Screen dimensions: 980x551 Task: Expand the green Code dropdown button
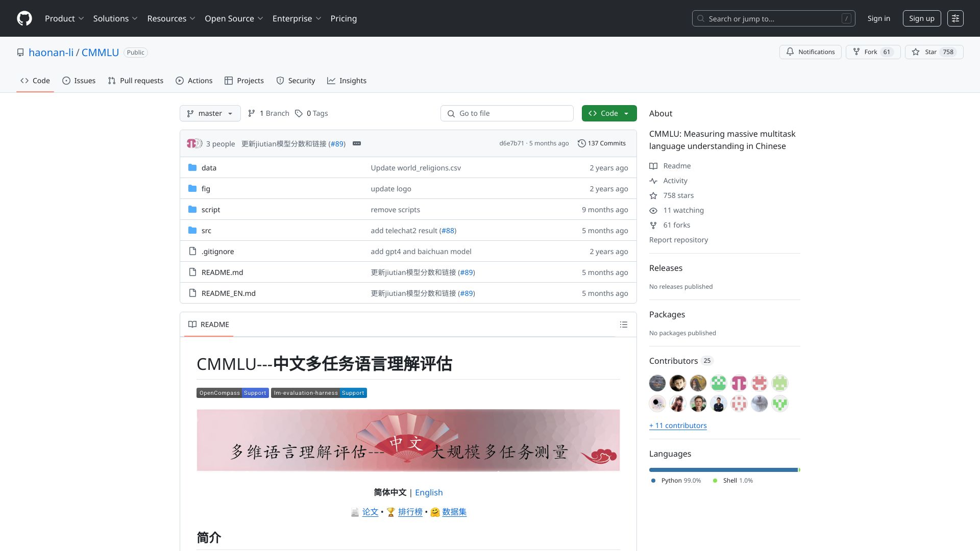609,113
